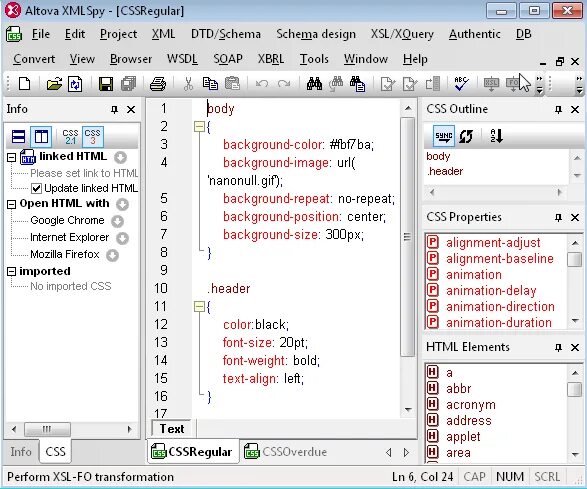
Task: Switch to CSS 3 version toggle
Action: point(92,137)
